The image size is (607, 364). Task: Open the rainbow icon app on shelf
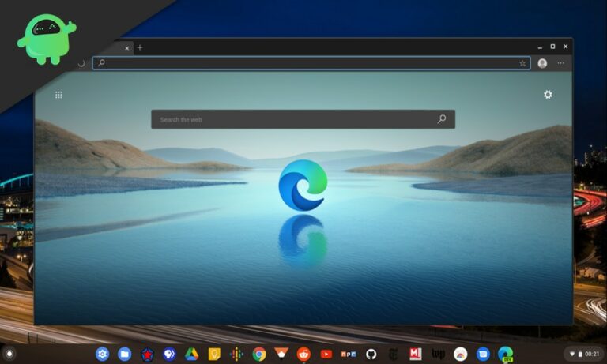click(x=460, y=354)
